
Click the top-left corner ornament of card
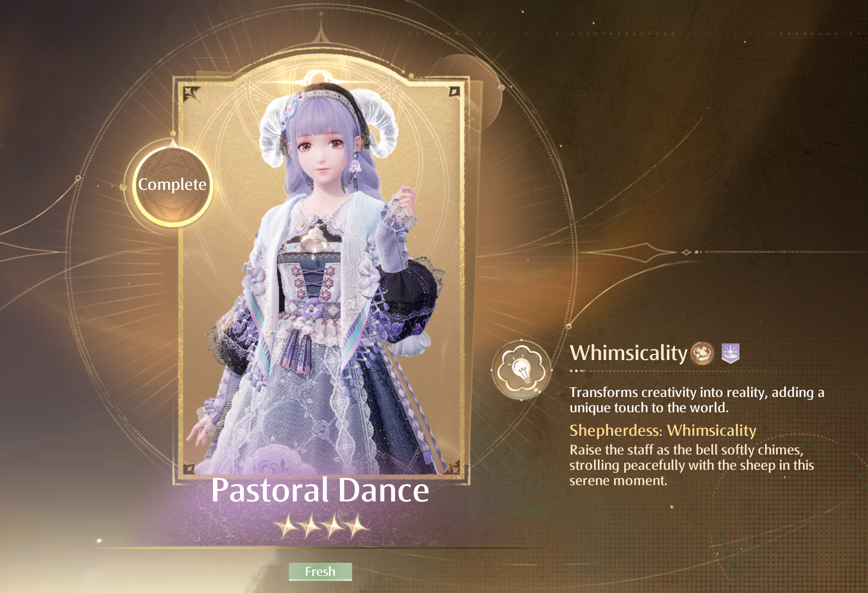[192, 94]
